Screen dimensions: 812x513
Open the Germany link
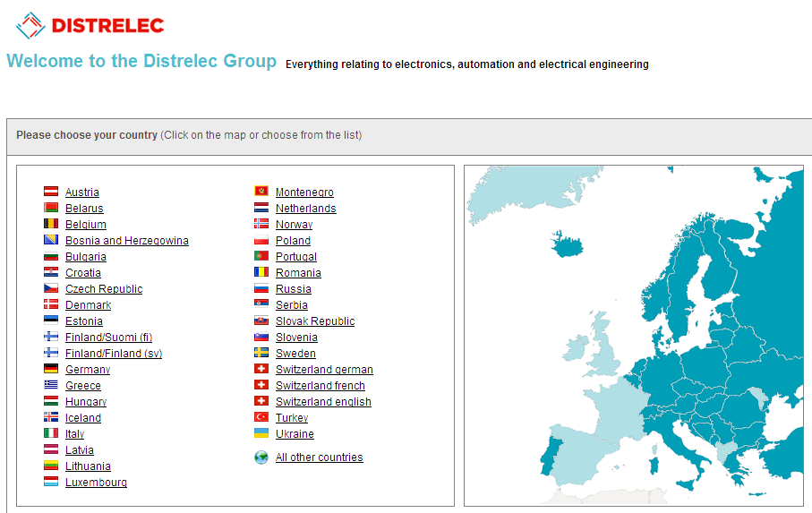pos(88,369)
